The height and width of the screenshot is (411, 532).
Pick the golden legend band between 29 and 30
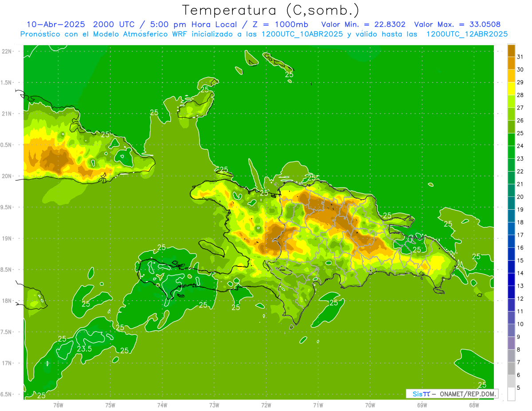[511, 76]
